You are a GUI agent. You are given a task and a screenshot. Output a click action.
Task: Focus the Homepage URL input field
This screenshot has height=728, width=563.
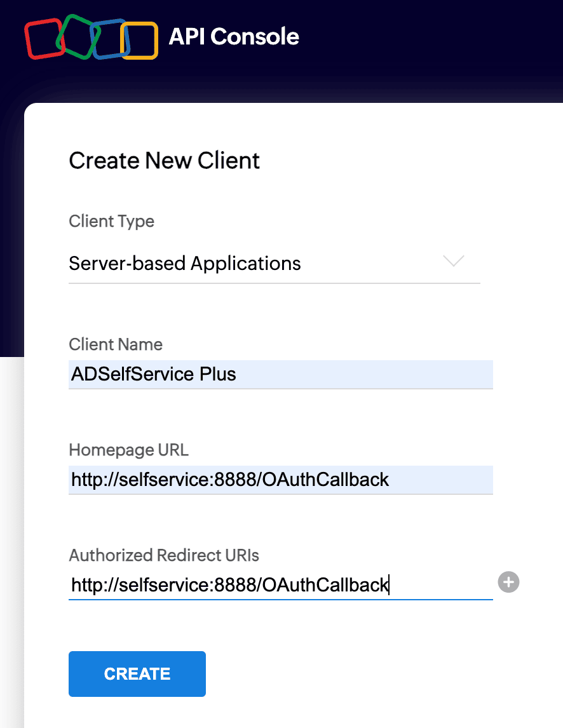click(x=280, y=480)
